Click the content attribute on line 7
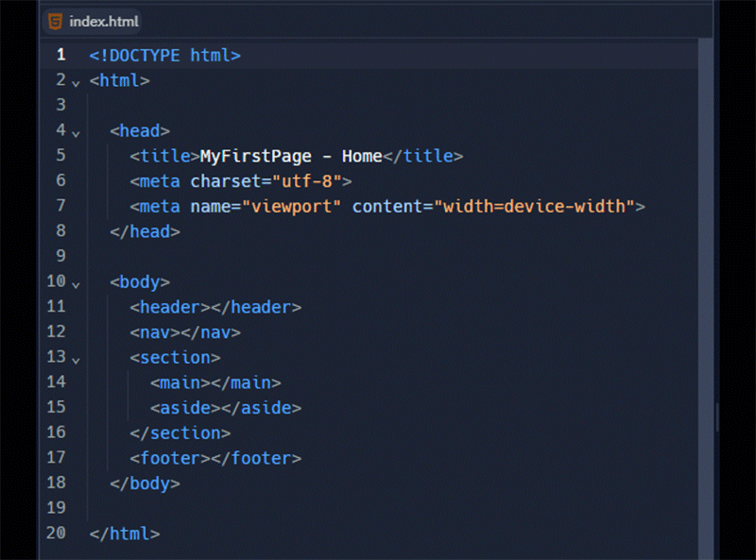The height and width of the screenshot is (560, 756). point(387,206)
